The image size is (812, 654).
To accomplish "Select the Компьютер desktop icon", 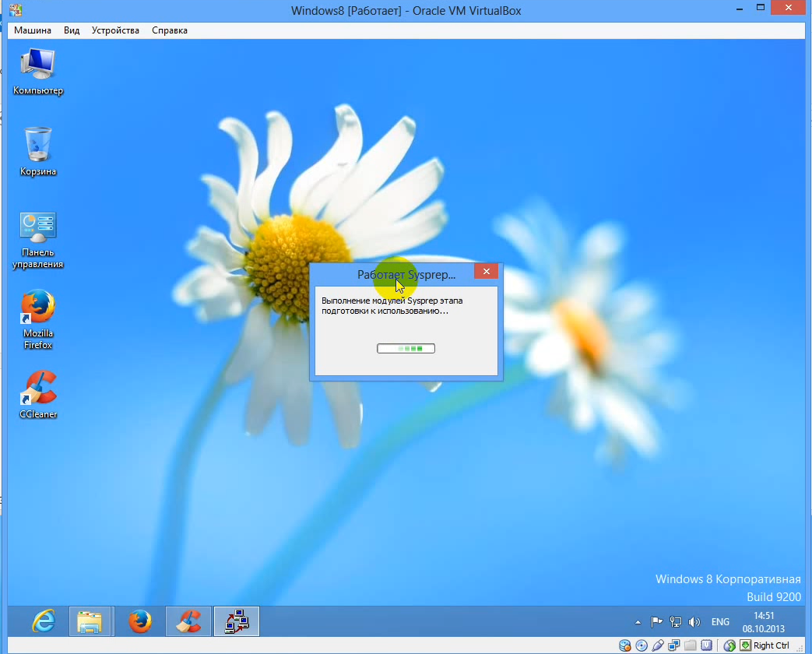I will coord(38,72).
